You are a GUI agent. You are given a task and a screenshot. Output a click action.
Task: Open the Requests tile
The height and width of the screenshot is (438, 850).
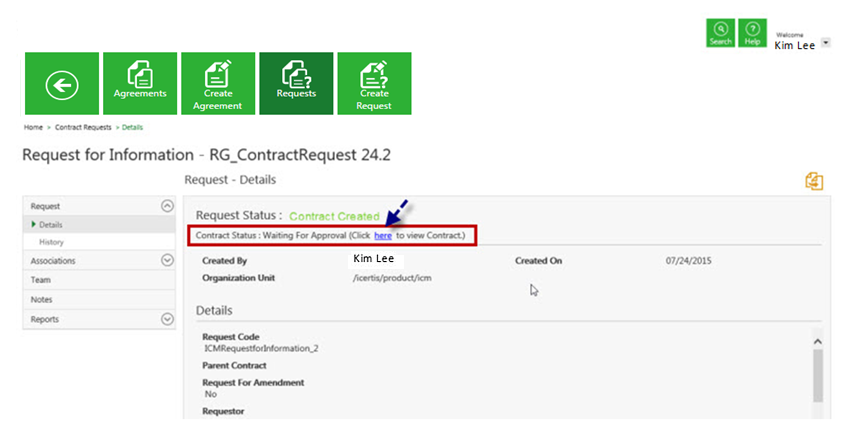pos(296,83)
